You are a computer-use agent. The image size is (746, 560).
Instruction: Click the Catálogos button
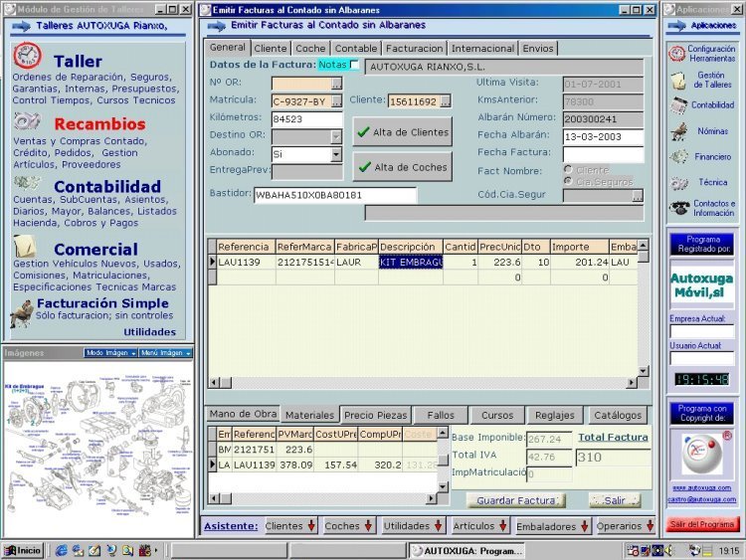(x=618, y=415)
